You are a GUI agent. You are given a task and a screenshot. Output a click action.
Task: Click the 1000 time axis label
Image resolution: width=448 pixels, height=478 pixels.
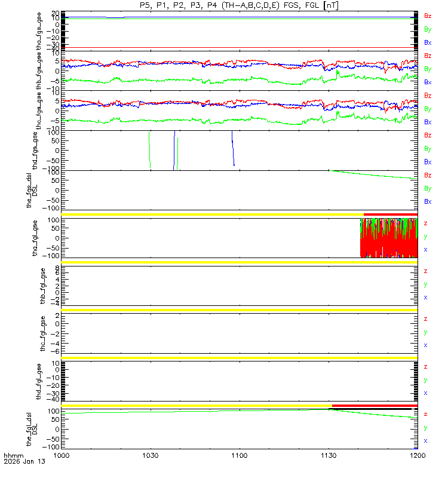coord(62,455)
